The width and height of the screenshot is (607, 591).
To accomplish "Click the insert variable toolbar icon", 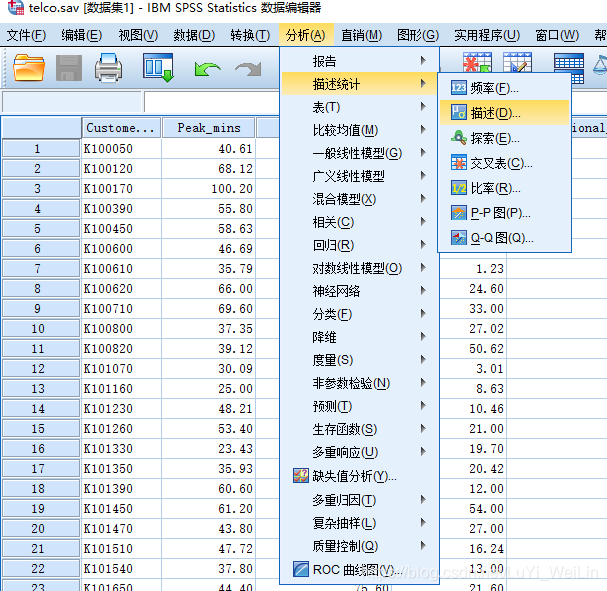I will coord(517,62).
